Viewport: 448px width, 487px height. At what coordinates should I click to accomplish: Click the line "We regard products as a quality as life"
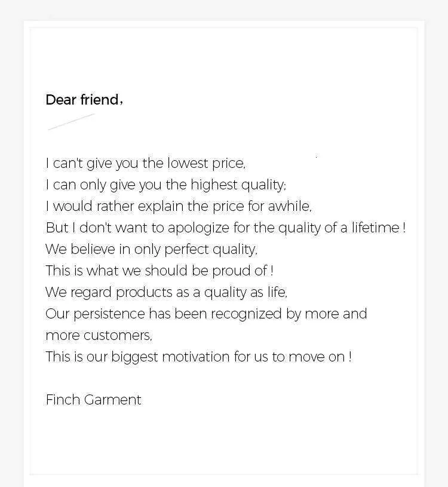[166, 292]
